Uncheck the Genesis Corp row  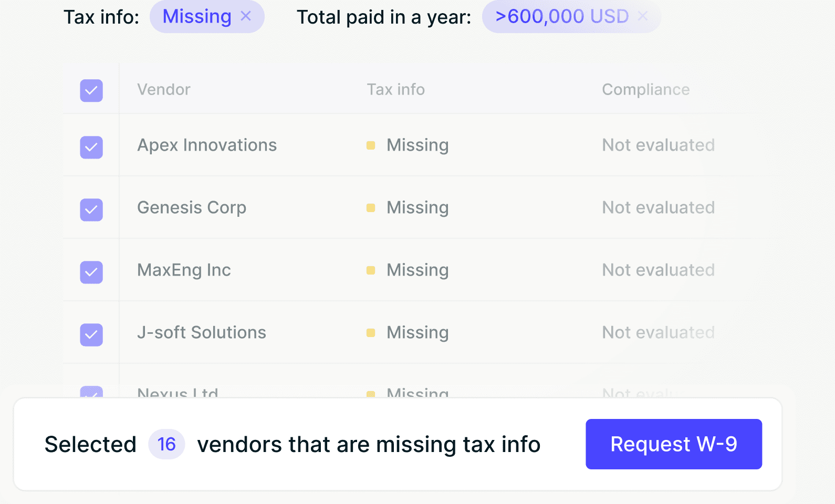tap(91, 210)
